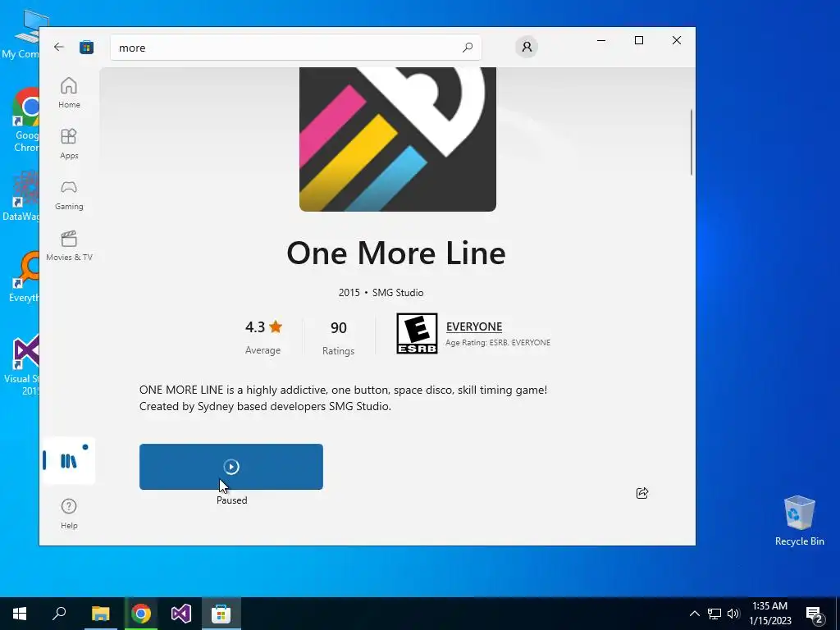Select the Recycle Bin desktop icon
The width and height of the screenshot is (840, 630).
click(799, 520)
